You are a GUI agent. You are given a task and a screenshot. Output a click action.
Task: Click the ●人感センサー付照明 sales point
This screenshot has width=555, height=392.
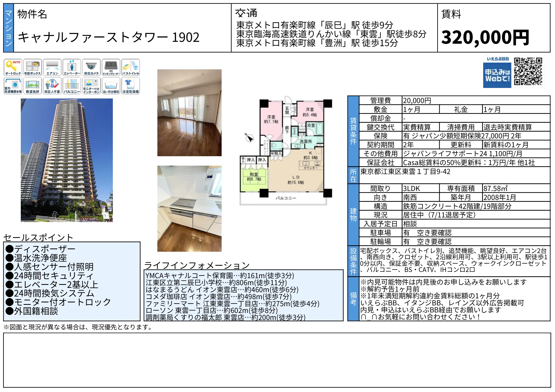[49, 267]
